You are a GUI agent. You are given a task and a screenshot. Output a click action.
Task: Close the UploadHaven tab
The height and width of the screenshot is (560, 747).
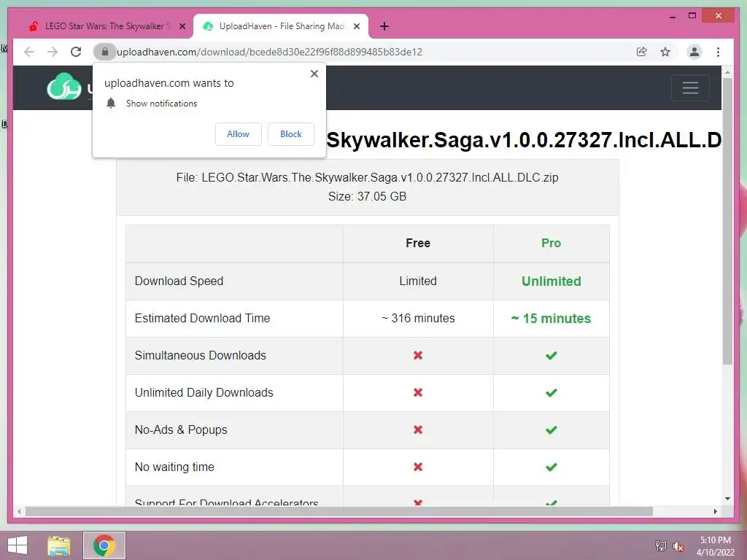pos(356,26)
